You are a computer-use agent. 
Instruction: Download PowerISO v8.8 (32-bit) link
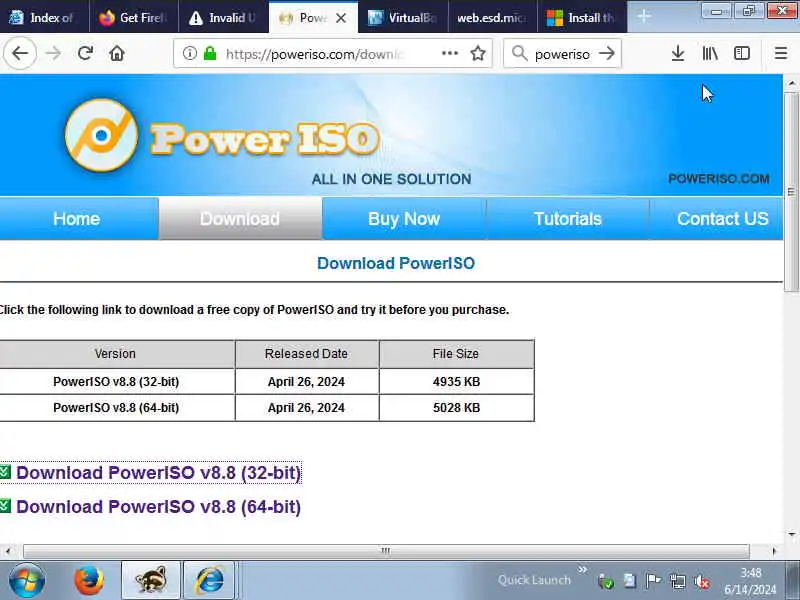(x=159, y=472)
